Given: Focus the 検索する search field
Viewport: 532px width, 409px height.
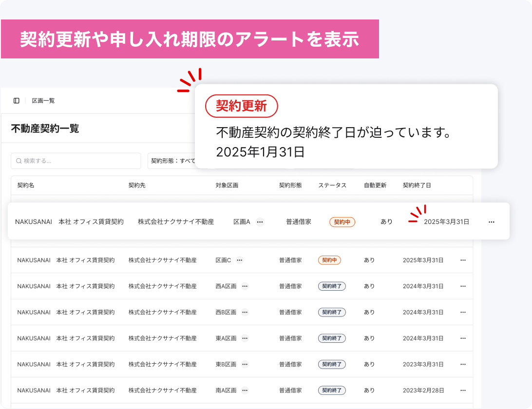Looking at the screenshot, I should pos(76,161).
